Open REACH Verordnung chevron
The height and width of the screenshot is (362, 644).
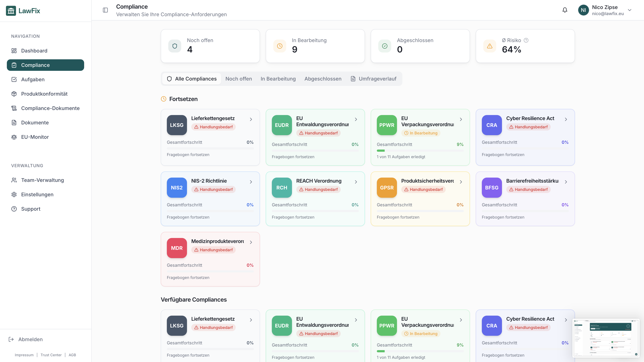[356, 182]
